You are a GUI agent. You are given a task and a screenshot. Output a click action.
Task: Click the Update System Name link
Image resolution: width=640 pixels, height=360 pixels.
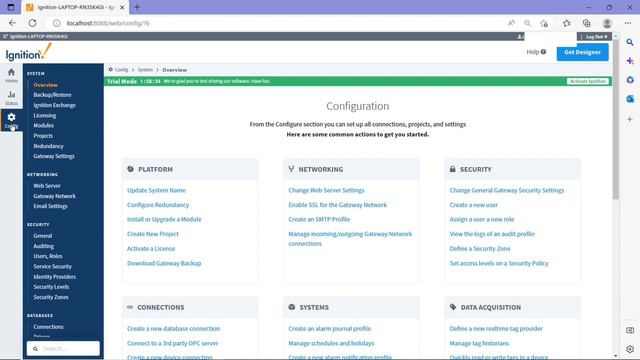pyautogui.click(x=156, y=190)
